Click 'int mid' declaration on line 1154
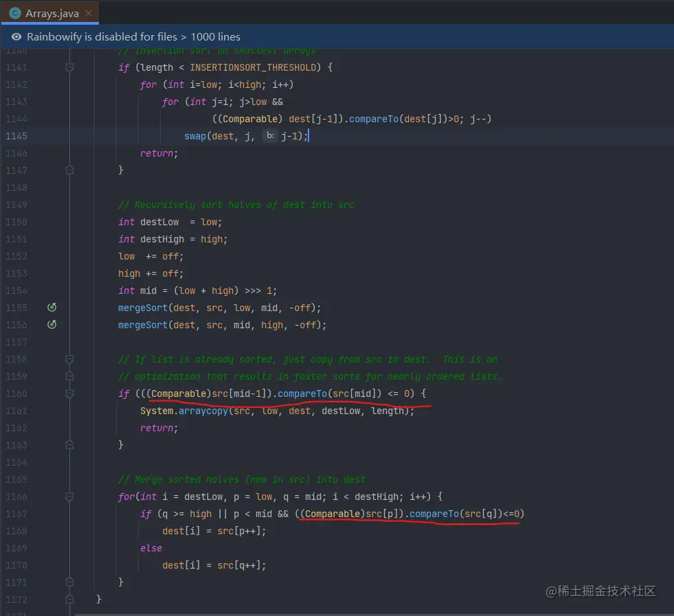The height and width of the screenshot is (616, 674). pyautogui.click(x=197, y=290)
